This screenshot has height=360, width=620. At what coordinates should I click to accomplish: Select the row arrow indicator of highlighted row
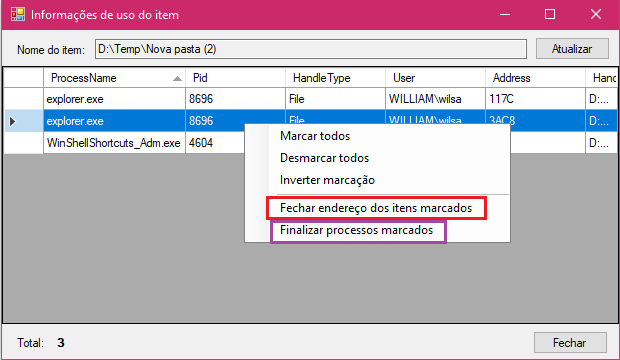tap(13, 121)
